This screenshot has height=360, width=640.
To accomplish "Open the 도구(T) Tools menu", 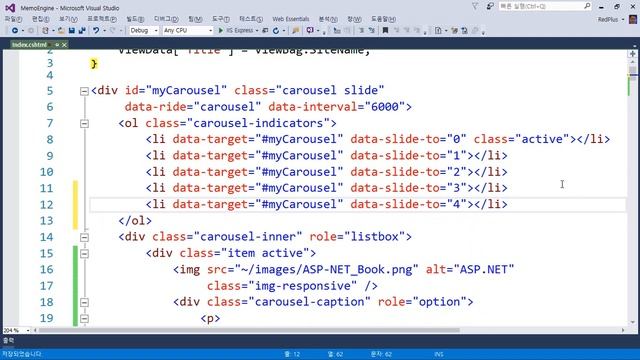I will (221, 19).
